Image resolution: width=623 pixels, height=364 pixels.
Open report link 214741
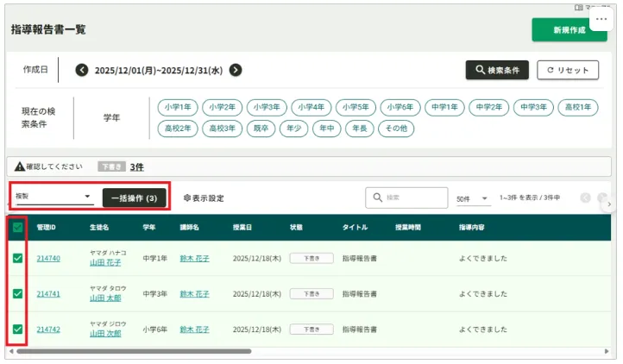tap(48, 294)
